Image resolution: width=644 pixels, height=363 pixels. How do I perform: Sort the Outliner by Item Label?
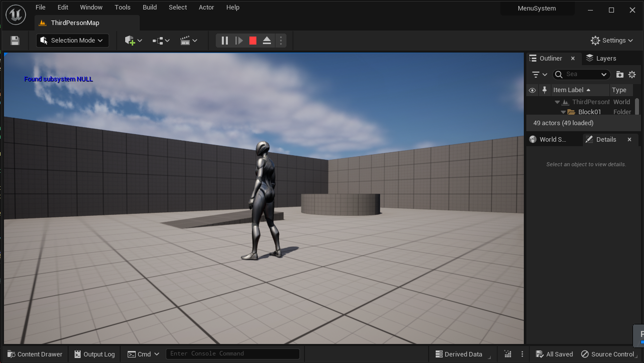pos(571,90)
